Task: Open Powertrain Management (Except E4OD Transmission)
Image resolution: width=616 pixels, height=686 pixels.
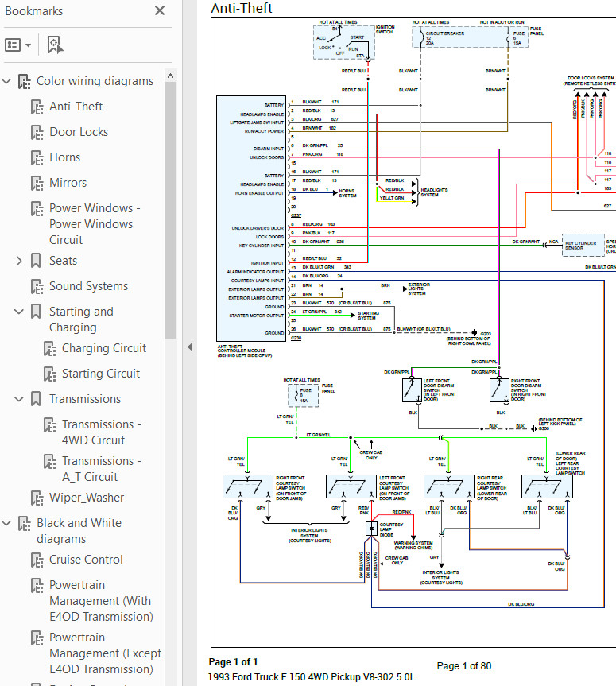Action: (x=106, y=653)
